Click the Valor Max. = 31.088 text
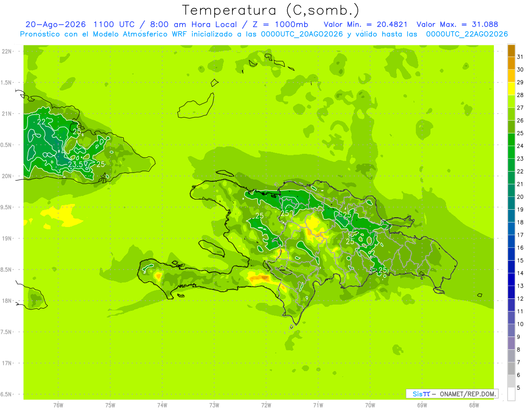The height and width of the screenshot is (411, 532). [457, 24]
